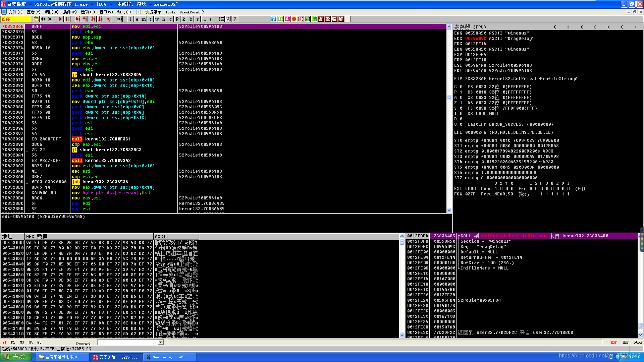
Task: Open the 插件(P) menu
Action: click(69, 12)
